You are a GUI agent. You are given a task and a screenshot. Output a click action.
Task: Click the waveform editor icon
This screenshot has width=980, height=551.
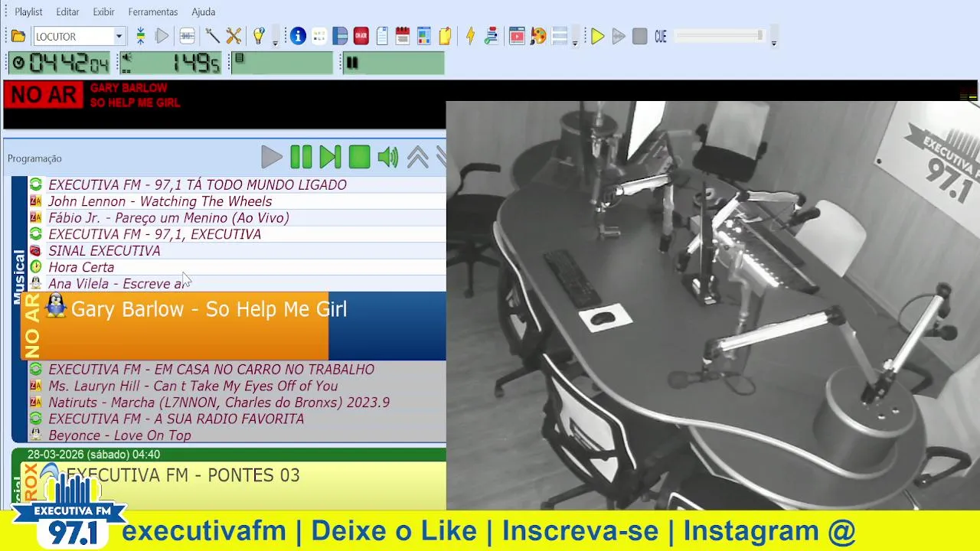(x=187, y=36)
